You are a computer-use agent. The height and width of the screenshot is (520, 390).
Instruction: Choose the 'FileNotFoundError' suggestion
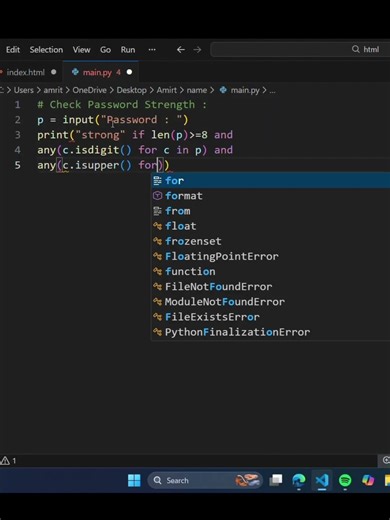click(x=271, y=287)
